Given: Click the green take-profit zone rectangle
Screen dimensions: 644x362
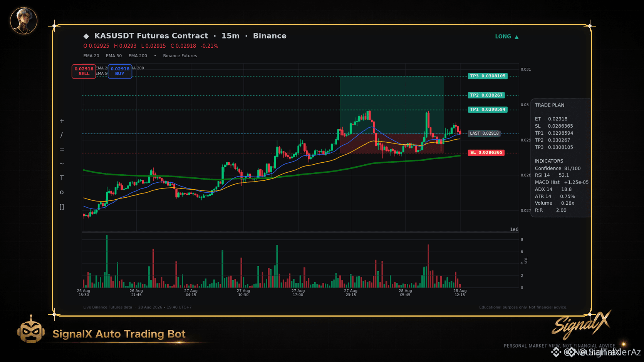Looking at the screenshot, I should 392,105.
